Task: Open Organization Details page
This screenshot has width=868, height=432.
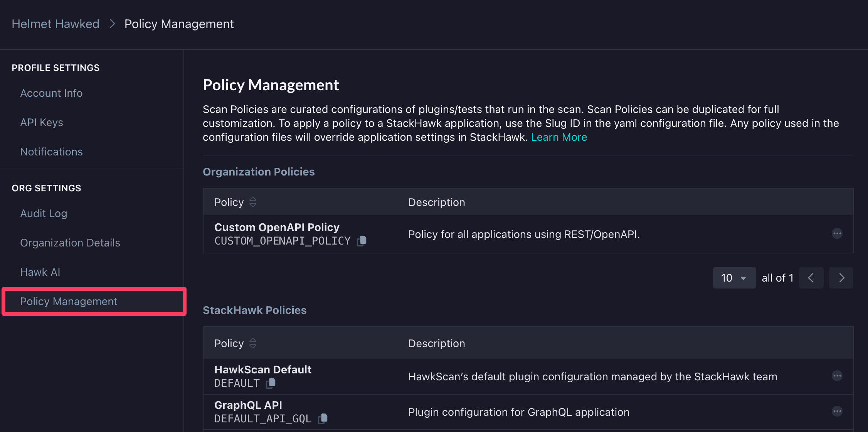Action: pos(70,243)
